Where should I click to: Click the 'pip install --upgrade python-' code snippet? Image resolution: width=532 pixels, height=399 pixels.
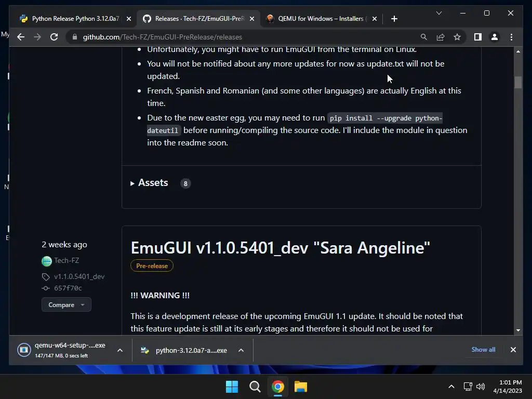click(386, 118)
